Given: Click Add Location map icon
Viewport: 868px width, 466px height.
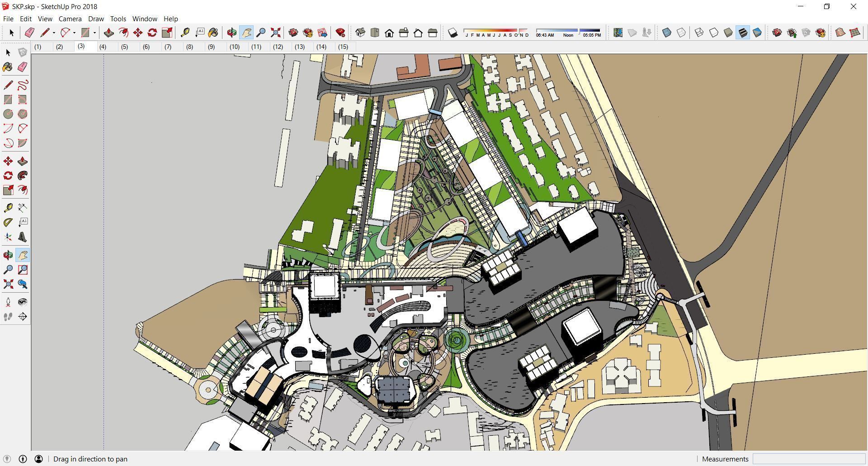Looking at the screenshot, I should click(x=618, y=33).
